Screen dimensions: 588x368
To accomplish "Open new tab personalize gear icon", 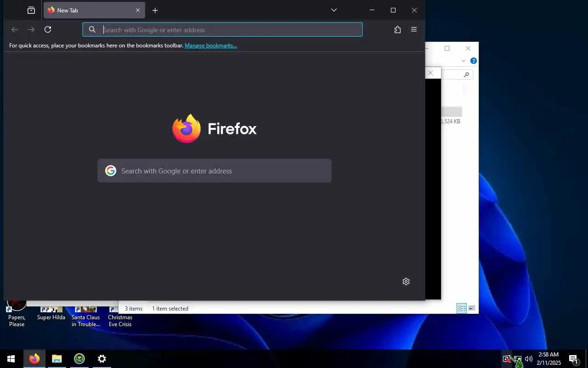I will pos(406,282).
